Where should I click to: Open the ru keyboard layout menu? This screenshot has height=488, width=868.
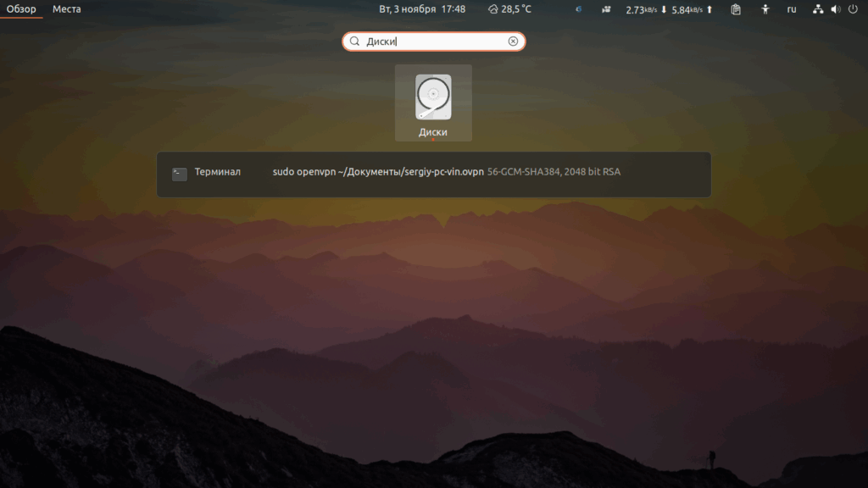coord(792,8)
